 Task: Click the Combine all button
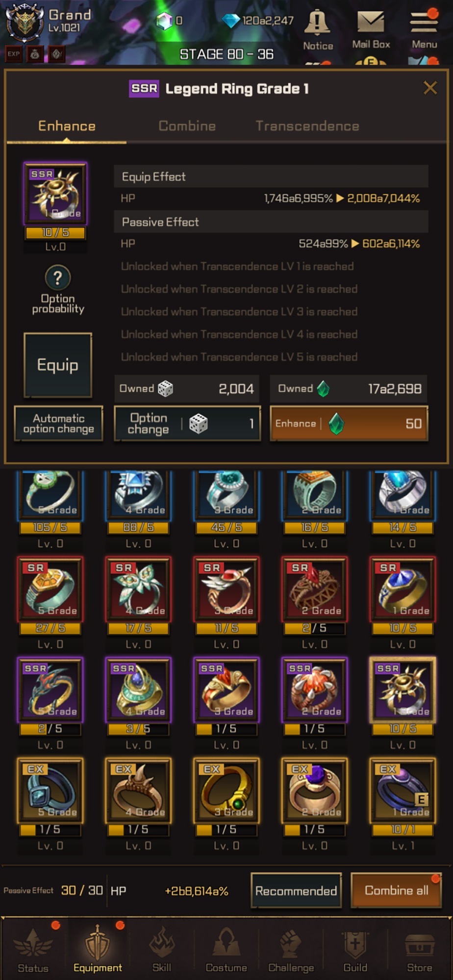tap(396, 890)
